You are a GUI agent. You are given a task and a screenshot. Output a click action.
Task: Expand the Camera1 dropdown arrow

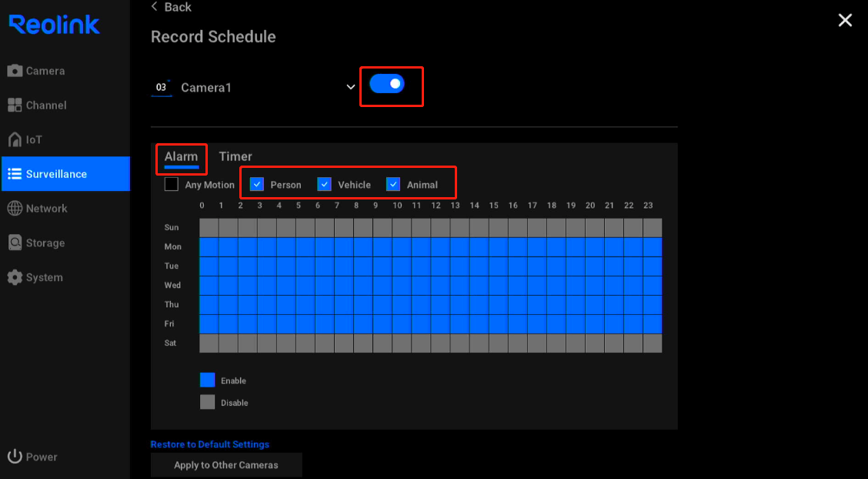350,87
